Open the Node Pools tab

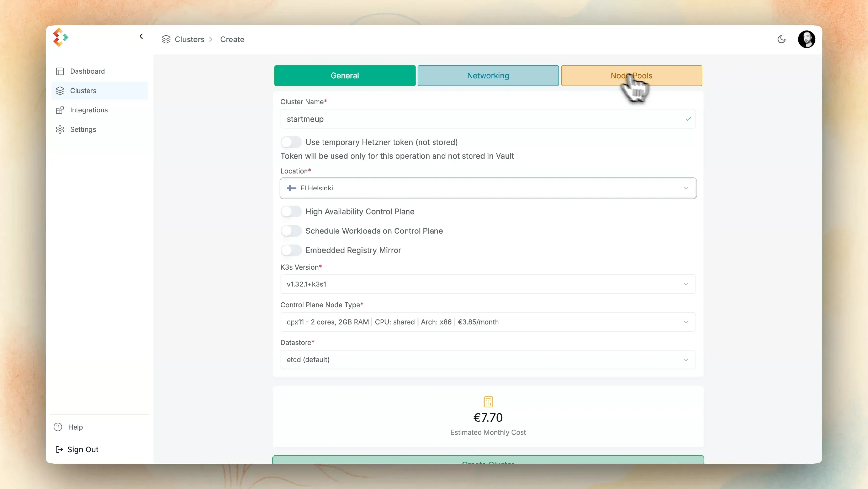click(631, 76)
